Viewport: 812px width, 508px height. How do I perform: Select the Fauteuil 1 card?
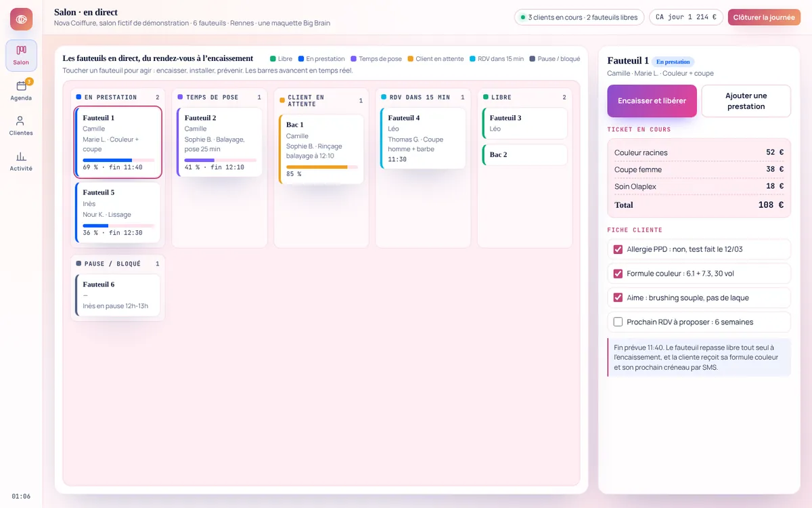[x=118, y=142]
